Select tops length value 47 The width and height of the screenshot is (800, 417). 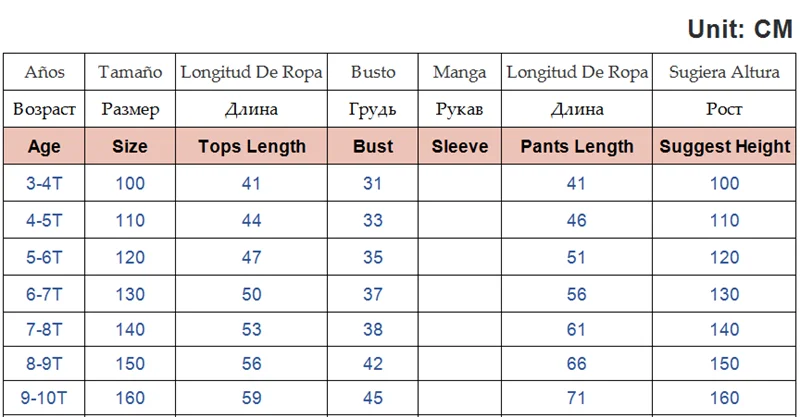[252, 256]
